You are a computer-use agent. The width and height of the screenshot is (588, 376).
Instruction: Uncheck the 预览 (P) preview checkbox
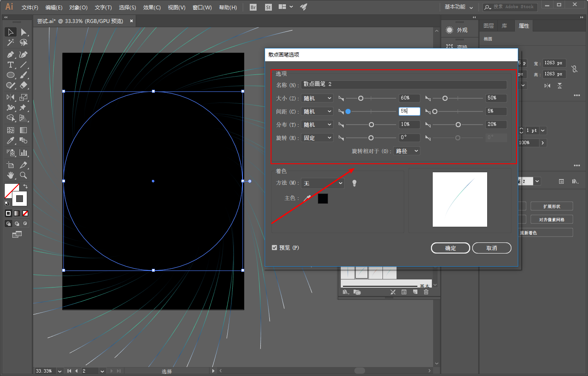[274, 248]
